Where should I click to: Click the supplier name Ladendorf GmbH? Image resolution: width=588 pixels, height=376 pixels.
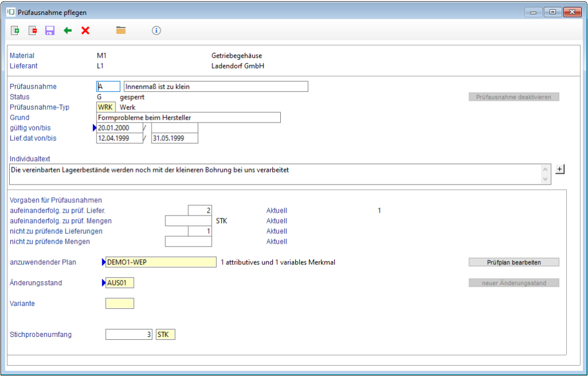point(238,66)
